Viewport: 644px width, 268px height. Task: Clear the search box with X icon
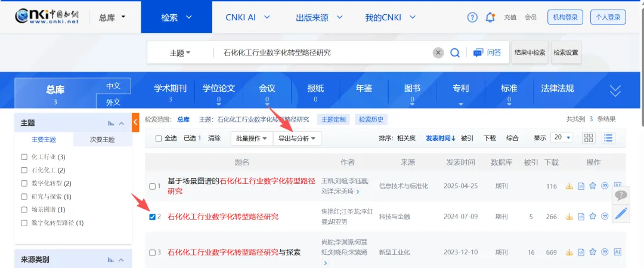[438, 53]
